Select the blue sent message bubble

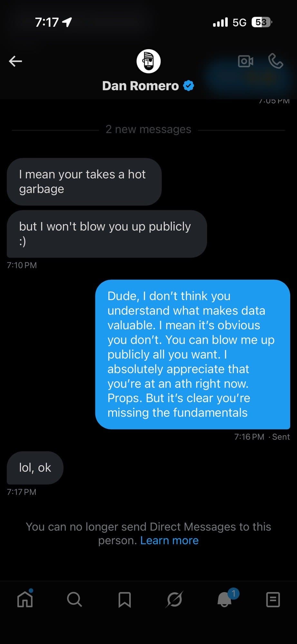tap(193, 354)
